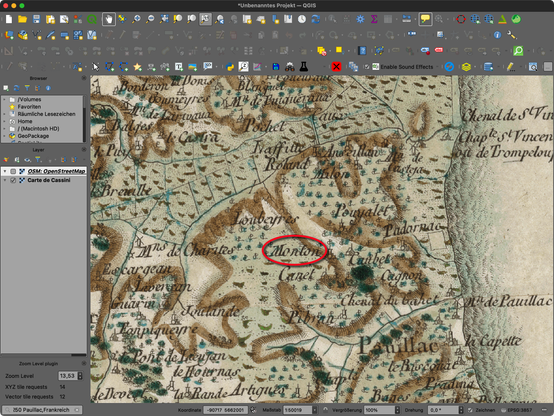This screenshot has height=416, width=554.
Task: Adjust the Drehung rotation spin arrows
Action: pyautogui.click(x=461, y=410)
